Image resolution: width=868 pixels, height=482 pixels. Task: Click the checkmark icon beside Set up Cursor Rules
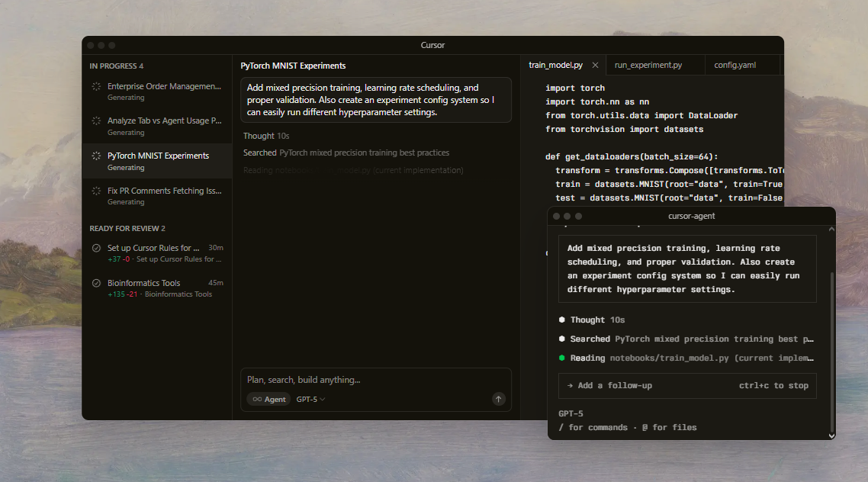tap(96, 248)
